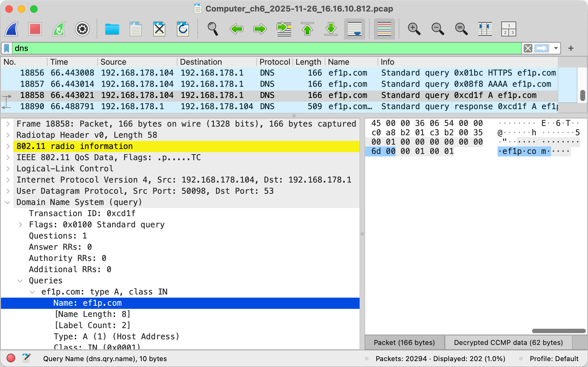Toggle the expert info red circle indicator

click(x=11, y=358)
